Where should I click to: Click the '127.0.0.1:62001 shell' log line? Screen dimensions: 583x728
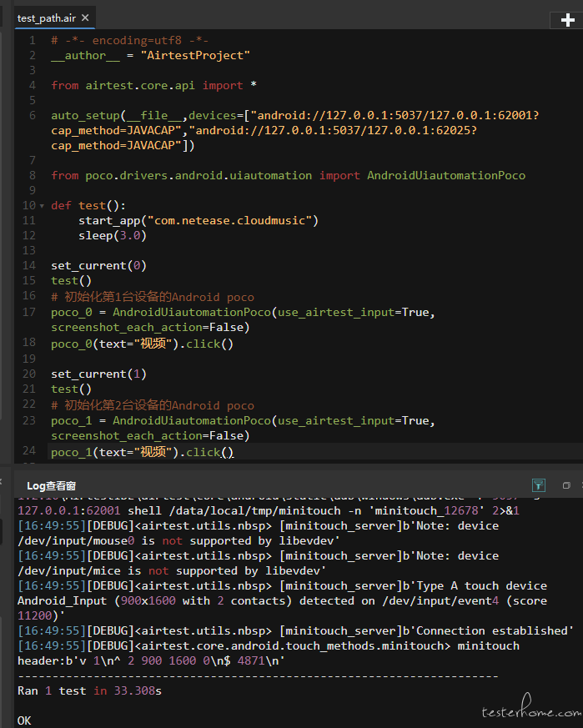pos(269,510)
